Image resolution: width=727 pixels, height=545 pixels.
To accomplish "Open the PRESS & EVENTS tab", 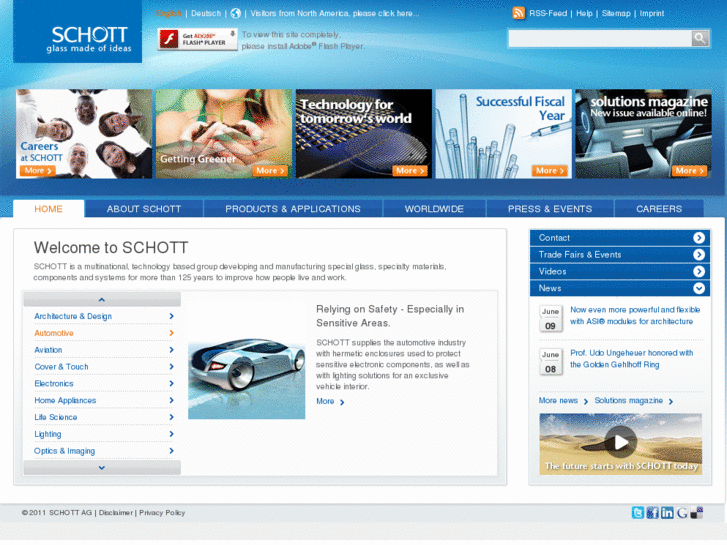I will [550, 209].
